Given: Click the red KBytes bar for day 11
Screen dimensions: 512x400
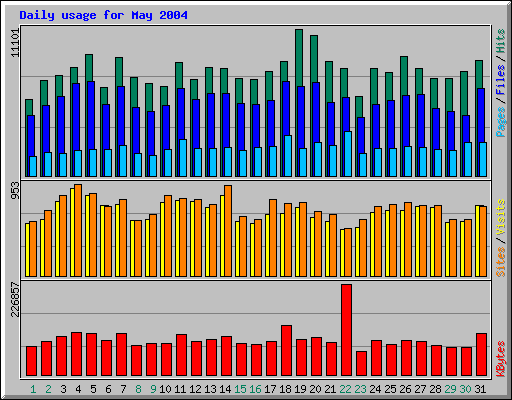Looking at the screenshot, I should [x=181, y=355].
